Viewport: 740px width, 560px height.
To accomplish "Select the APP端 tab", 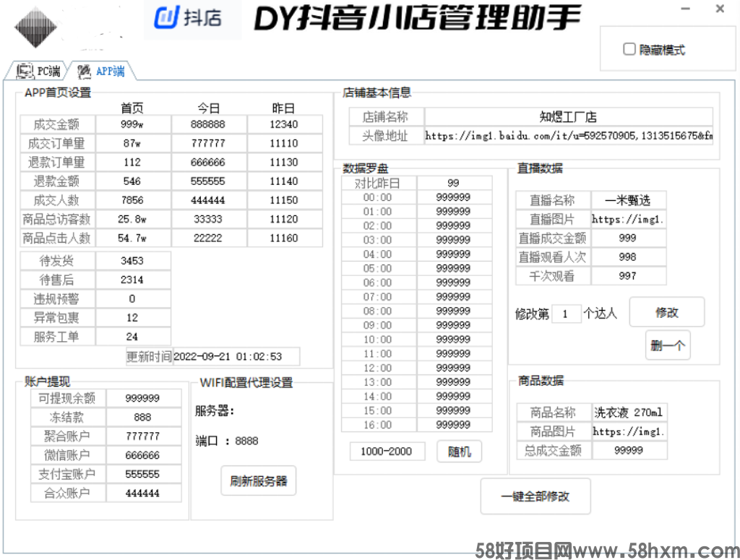I will pos(101,72).
